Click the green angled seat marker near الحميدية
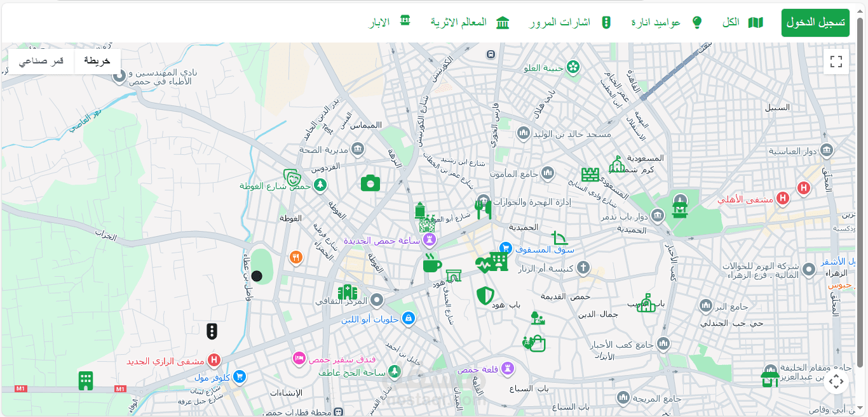The height and width of the screenshot is (417, 868). [559, 238]
